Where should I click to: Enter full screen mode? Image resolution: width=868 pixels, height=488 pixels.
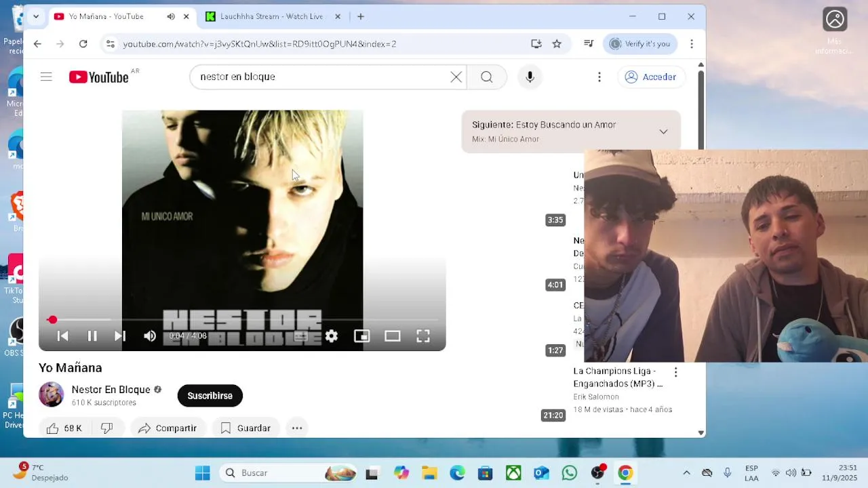[423, 335]
